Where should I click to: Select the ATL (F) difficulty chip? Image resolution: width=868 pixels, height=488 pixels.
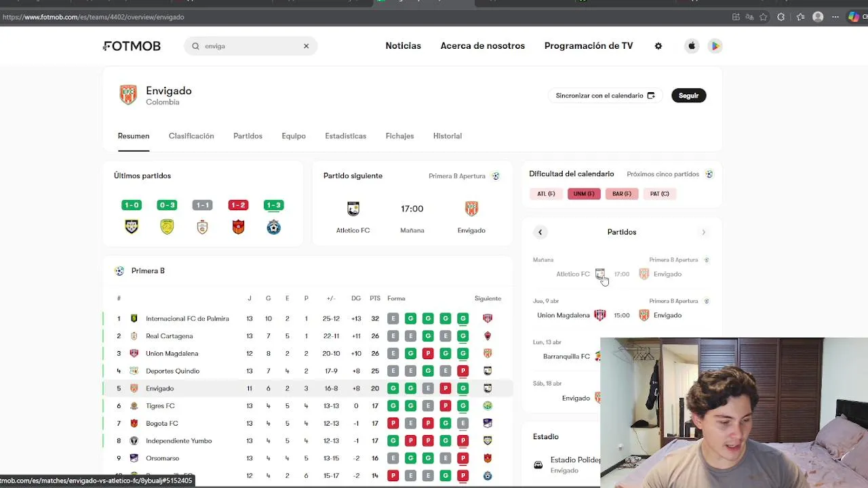[x=546, y=194]
